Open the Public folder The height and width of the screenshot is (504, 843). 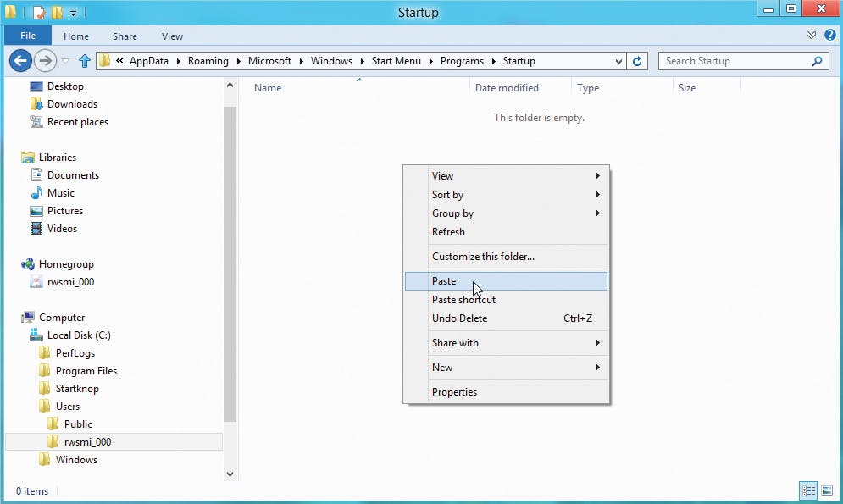pos(78,424)
